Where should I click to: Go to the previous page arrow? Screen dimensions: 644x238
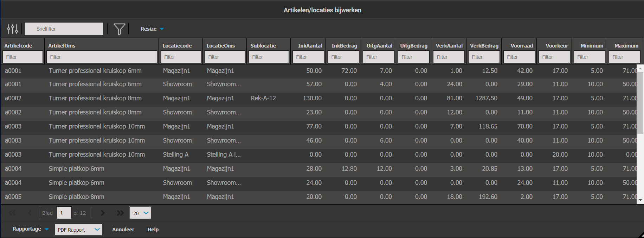pyautogui.click(x=30, y=213)
